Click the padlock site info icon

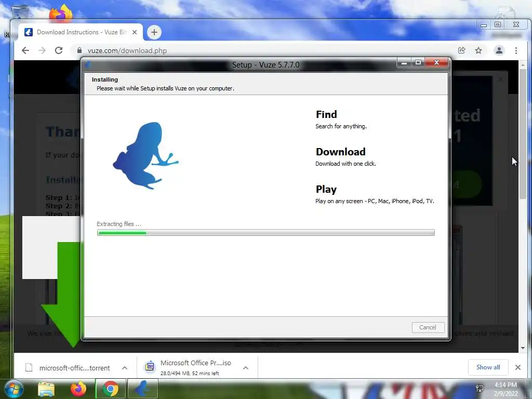[79, 50]
